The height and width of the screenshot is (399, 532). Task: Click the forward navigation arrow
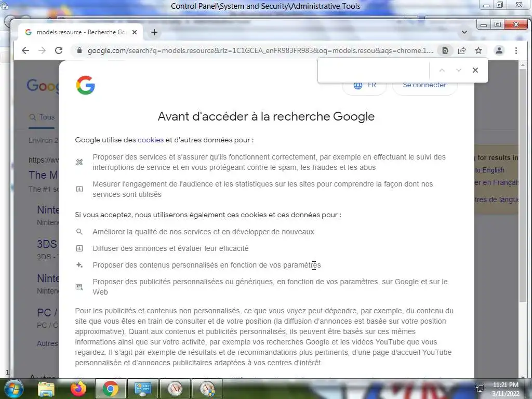[x=42, y=50]
